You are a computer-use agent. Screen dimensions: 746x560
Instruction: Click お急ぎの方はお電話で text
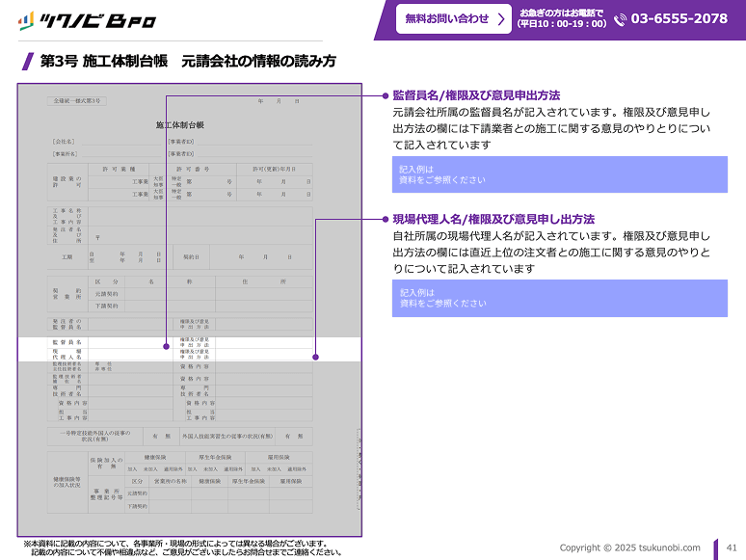[561, 13]
